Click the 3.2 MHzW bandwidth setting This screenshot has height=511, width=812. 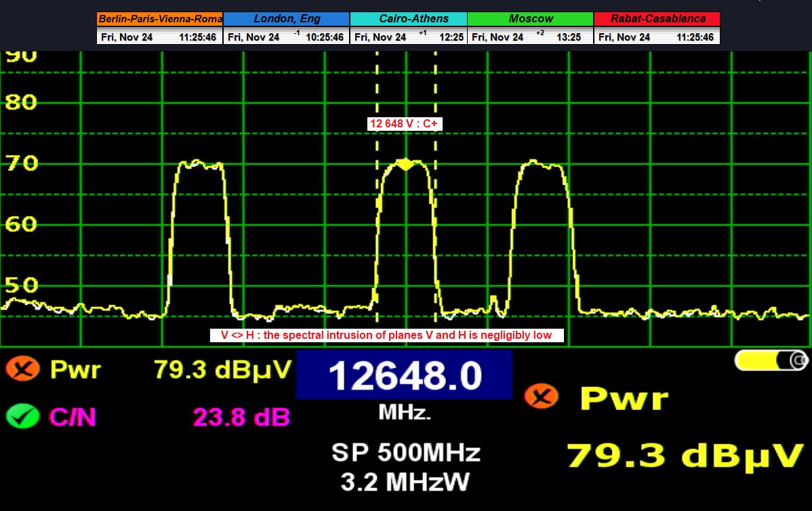tap(405, 482)
